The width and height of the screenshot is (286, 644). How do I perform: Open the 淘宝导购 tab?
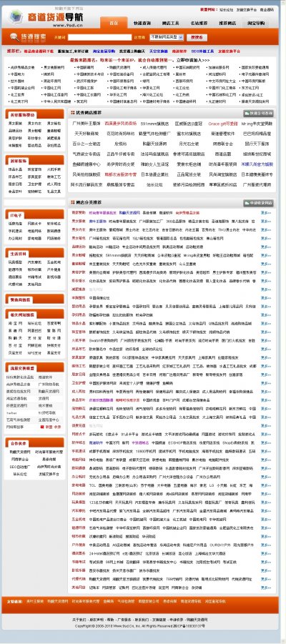255,24
